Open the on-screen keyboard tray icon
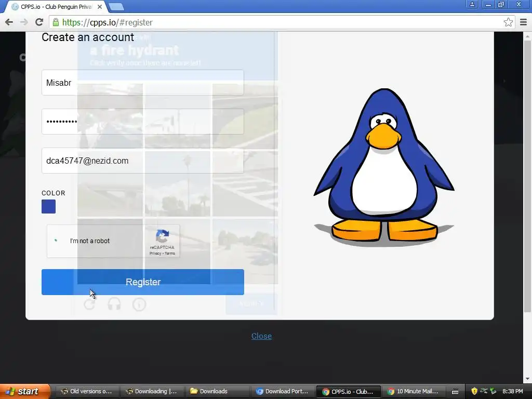This screenshot has height=399, width=532. coord(455,392)
